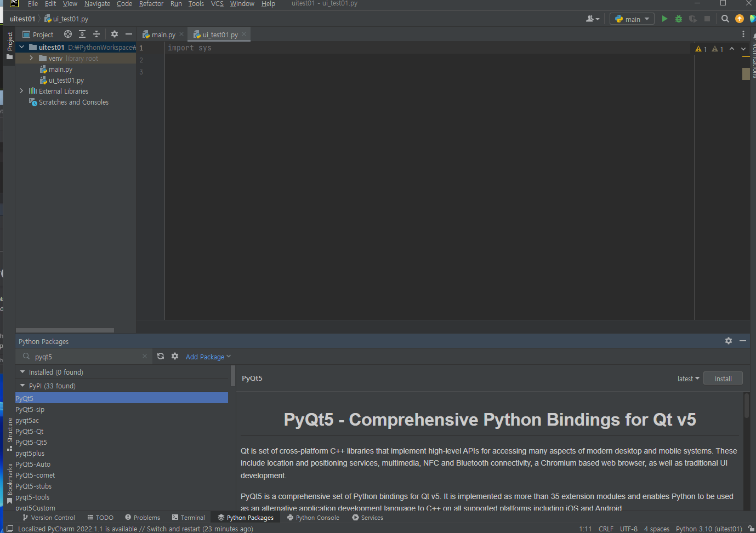Open Search Everywhere magnifier icon
The height and width of the screenshot is (533, 756).
coord(725,19)
